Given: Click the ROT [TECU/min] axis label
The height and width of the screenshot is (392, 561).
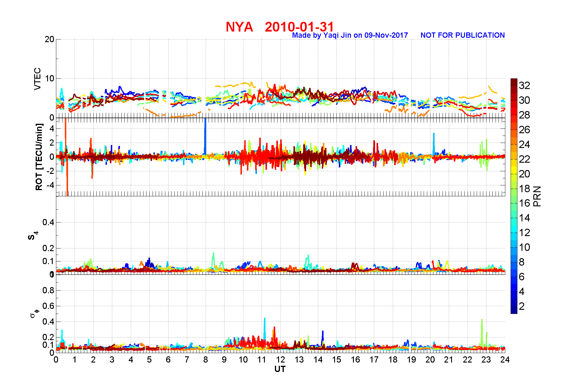Looking at the screenshot, I should (x=39, y=157).
